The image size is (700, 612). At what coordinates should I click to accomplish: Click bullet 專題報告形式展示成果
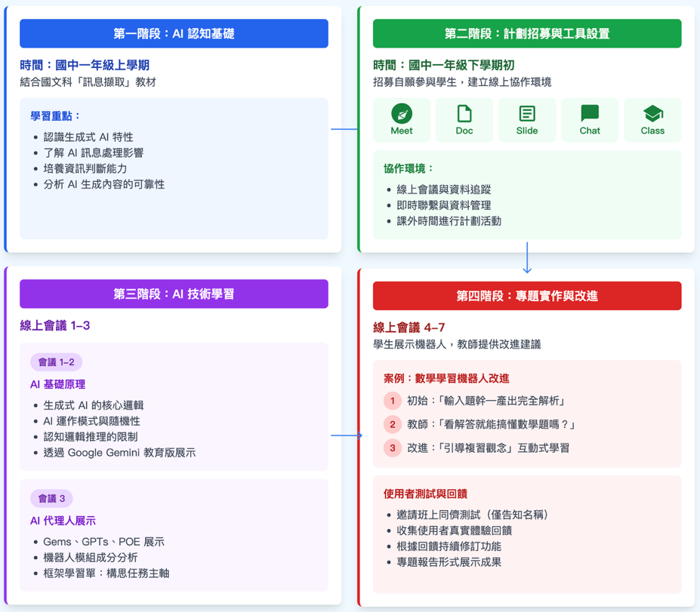pyautogui.click(x=449, y=562)
